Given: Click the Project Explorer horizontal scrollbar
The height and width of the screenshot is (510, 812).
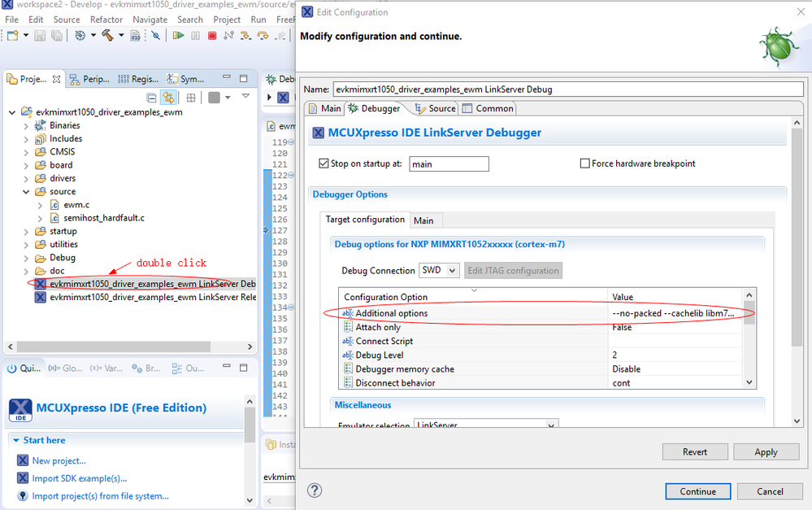Looking at the screenshot, I should point(114,347).
